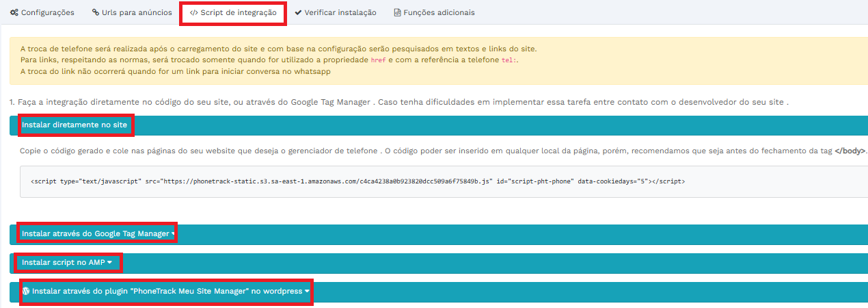
Task: Go to Funções adicionais tab
Action: [434, 12]
